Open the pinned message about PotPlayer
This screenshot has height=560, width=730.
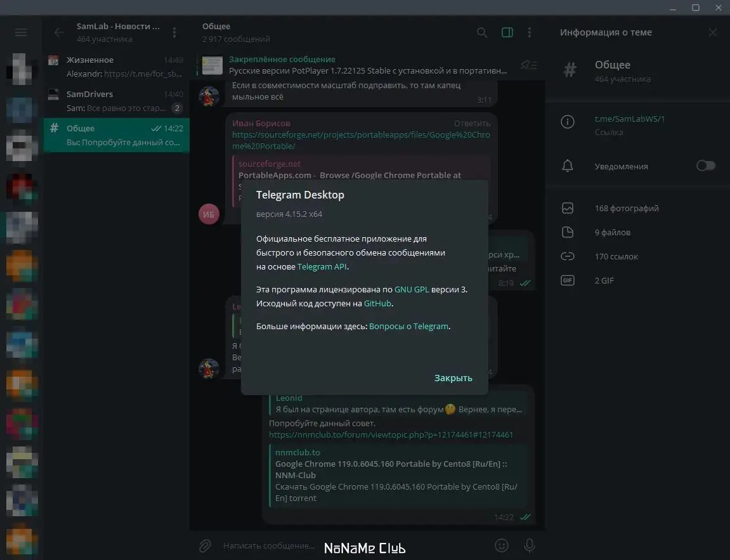[367, 65]
